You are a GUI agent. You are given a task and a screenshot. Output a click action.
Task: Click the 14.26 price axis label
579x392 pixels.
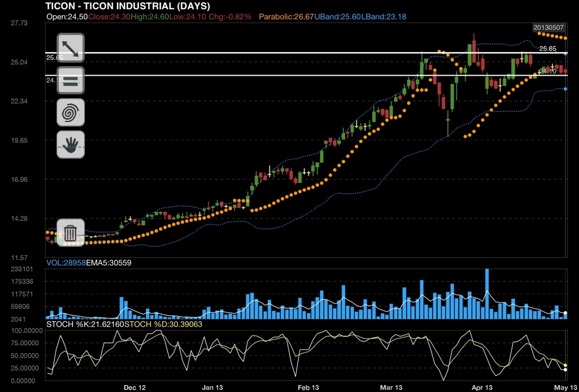19,218
